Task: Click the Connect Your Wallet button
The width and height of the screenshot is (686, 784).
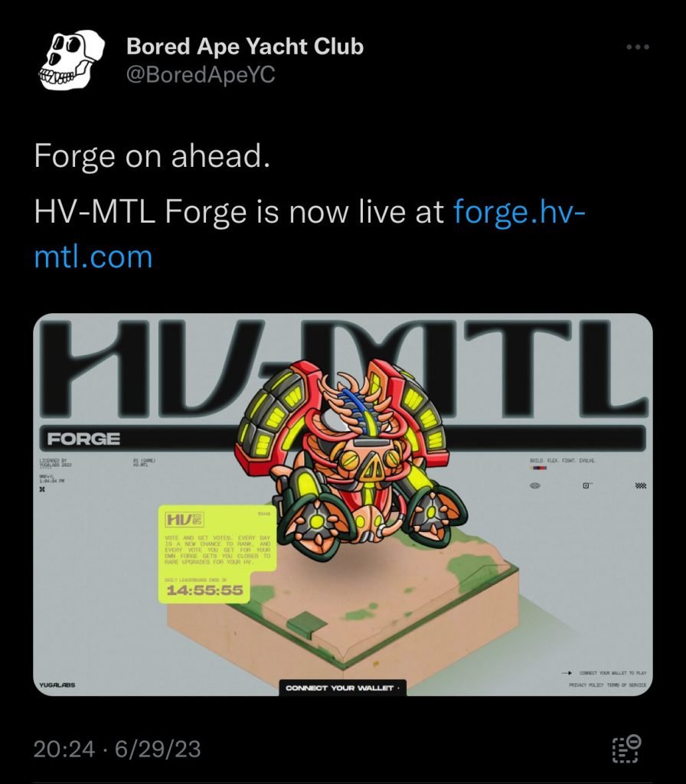Action: [x=342, y=688]
